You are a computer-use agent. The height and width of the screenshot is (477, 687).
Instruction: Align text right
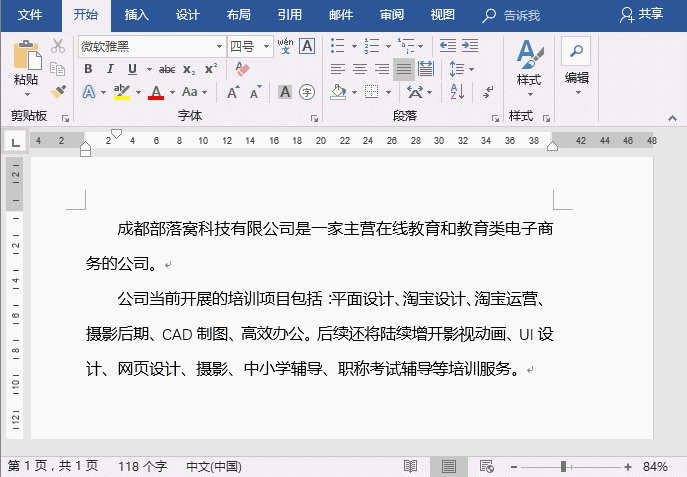coord(382,69)
